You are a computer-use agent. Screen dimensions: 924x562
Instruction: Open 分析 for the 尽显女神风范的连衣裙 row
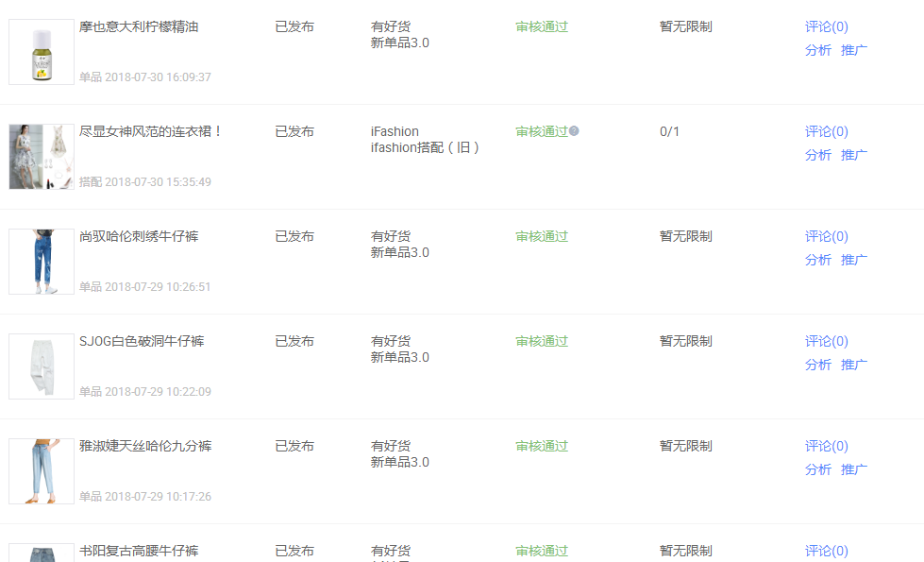tap(818, 155)
